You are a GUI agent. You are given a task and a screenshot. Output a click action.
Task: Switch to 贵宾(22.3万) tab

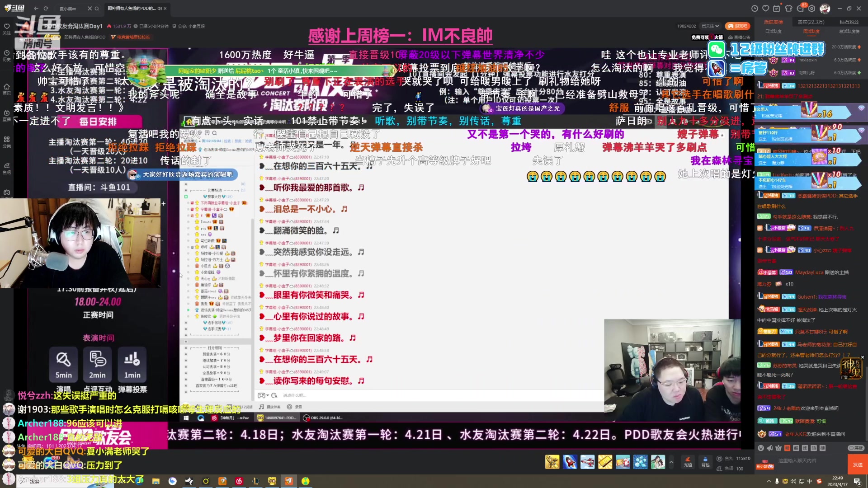tap(811, 22)
